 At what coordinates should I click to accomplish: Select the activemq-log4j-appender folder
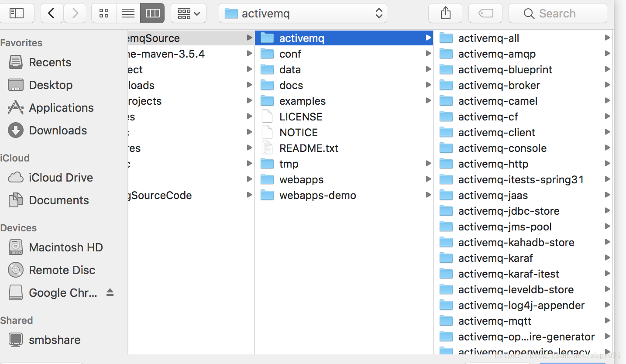pyautogui.click(x=523, y=305)
